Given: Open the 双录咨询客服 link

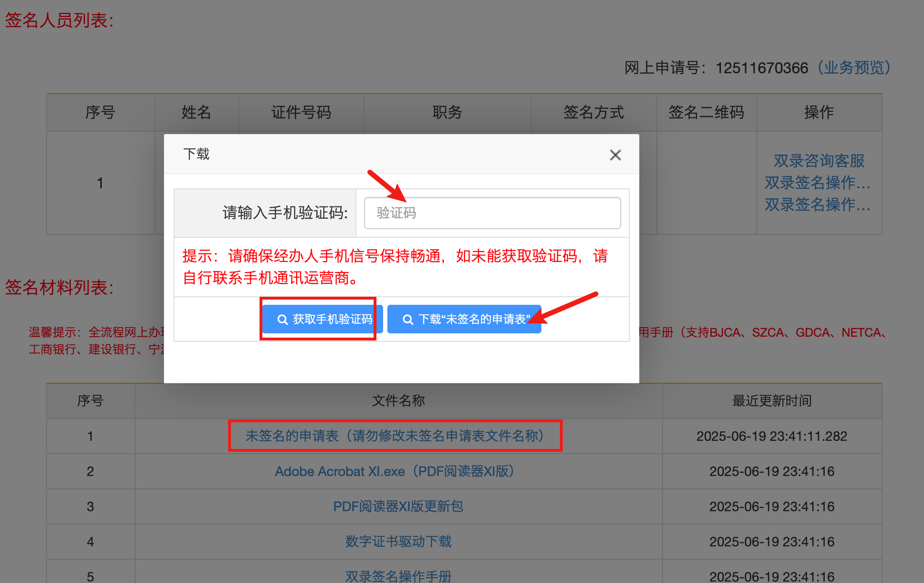Looking at the screenshot, I should [x=818, y=161].
